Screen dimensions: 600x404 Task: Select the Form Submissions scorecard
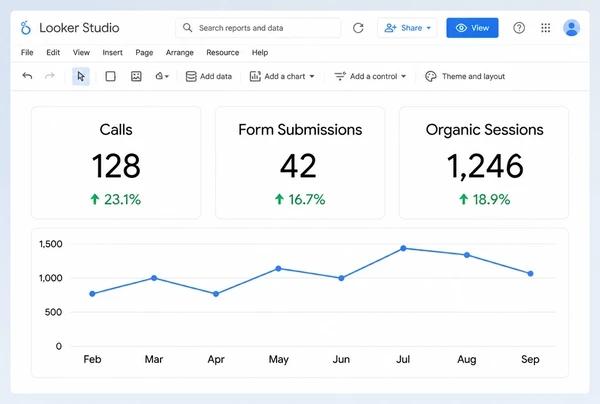point(300,163)
